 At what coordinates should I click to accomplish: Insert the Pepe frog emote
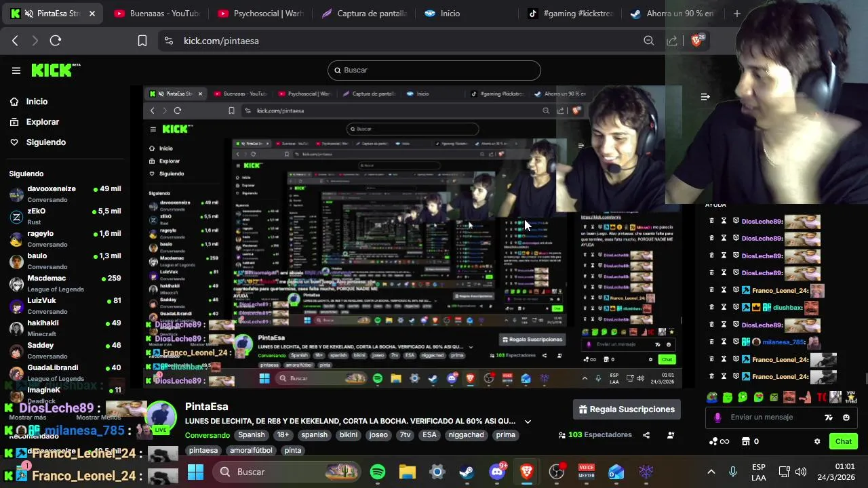[711, 397]
